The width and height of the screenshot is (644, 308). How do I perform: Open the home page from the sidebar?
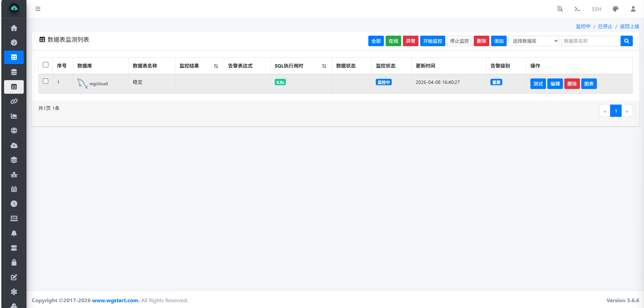pyautogui.click(x=14, y=28)
